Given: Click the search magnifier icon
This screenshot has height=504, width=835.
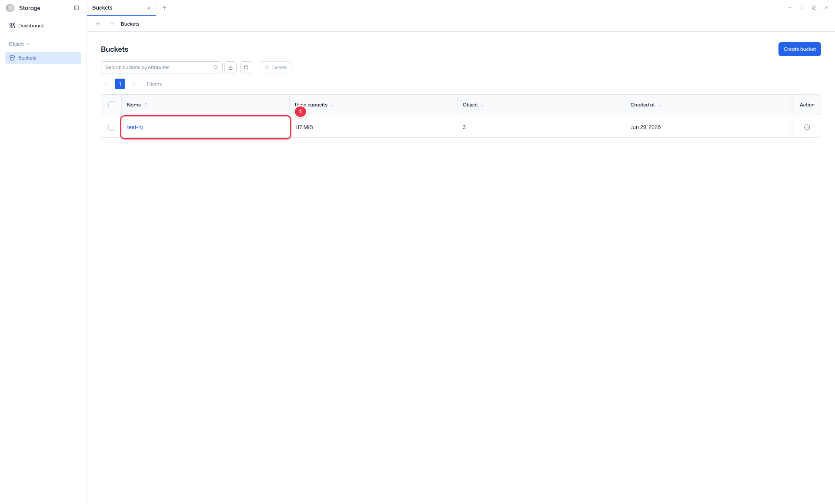Looking at the screenshot, I should pyautogui.click(x=216, y=67).
